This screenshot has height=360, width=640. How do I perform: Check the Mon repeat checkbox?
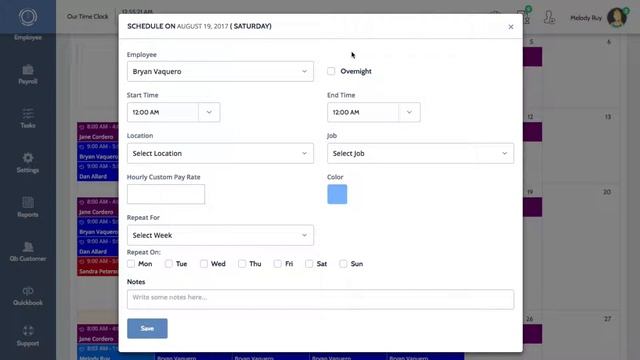(131, 264)
